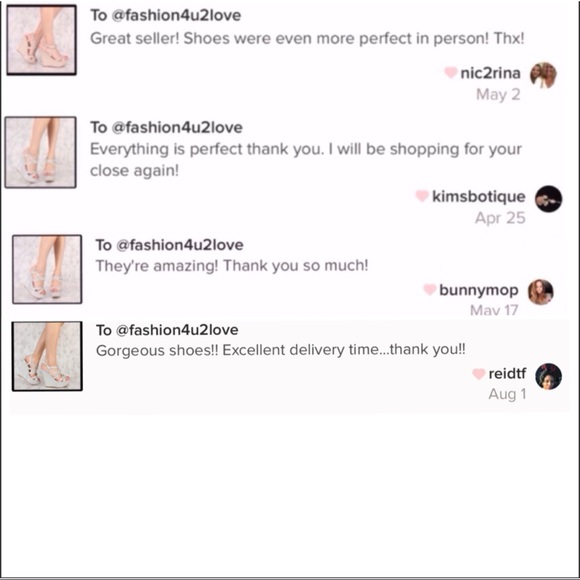Screen dimensions: 580x580
Task: Click the pink heart beside reidtf
Action: point(479,374)
